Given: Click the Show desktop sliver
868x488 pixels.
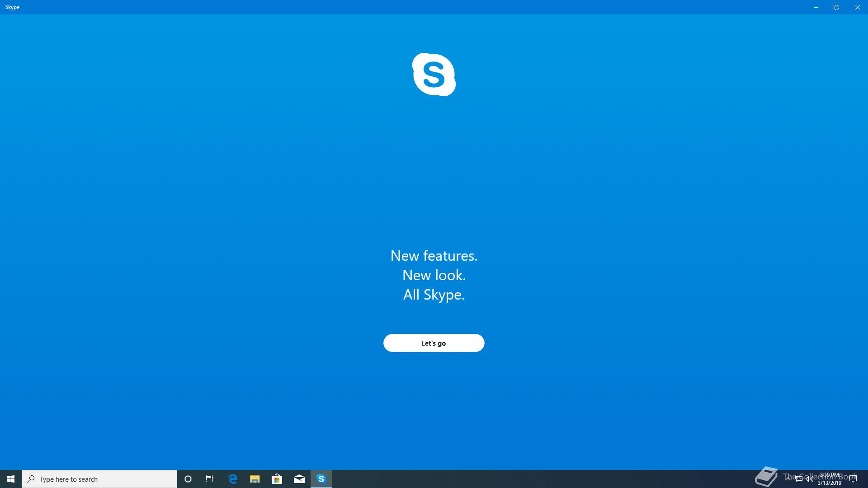Looking at the screenshot, I should [866, 479].
